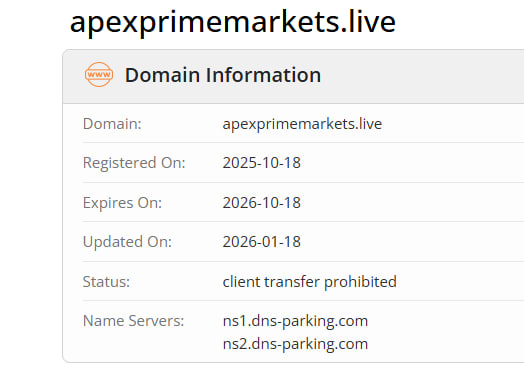The width and height of the screenshot is (524, 376).
Task: Click the Domain: label
Action: (112, 124)
